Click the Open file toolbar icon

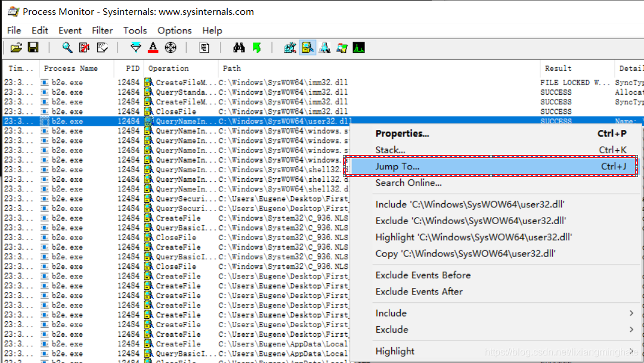(x=17, y=48)
